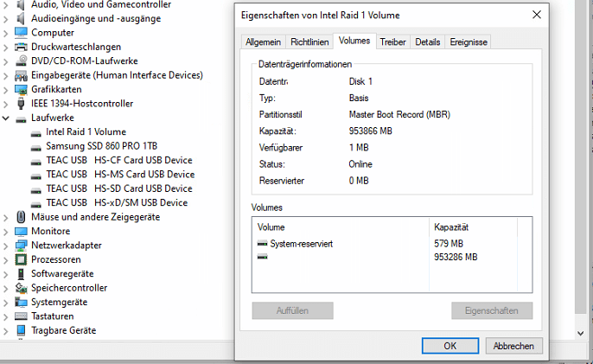Expand the Grafikkarten tree node
This screenshot has height=364, width=593.
[x=6, y=90]
